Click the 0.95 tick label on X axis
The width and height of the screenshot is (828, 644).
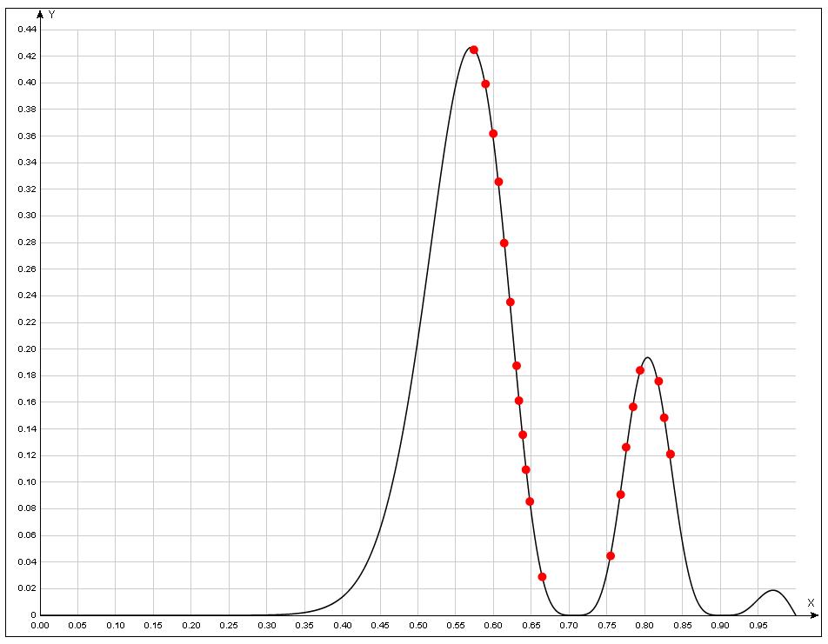tap(758, 625)
